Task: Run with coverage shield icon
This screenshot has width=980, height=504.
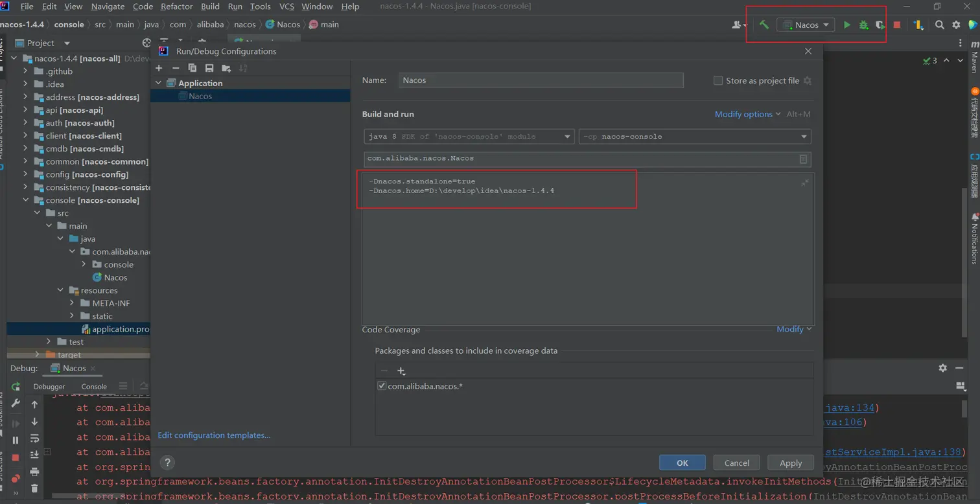Action: pyautogui.click(x=880, y=25)
